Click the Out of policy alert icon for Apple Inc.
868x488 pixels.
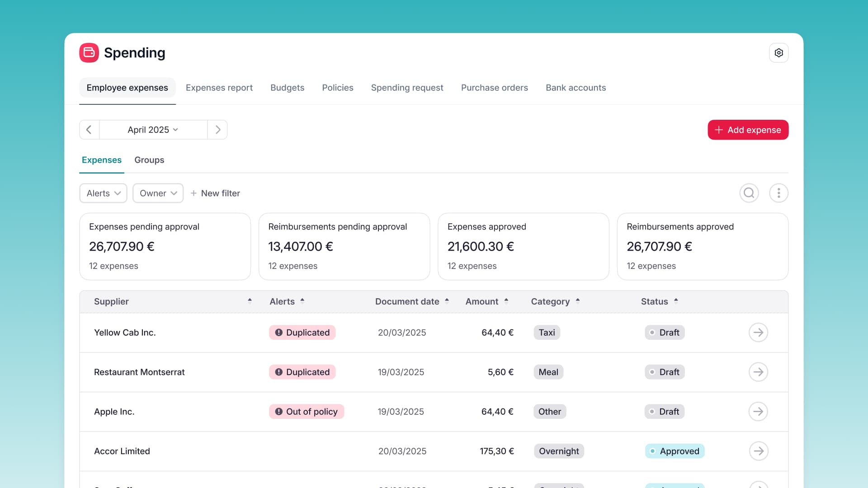278,411
